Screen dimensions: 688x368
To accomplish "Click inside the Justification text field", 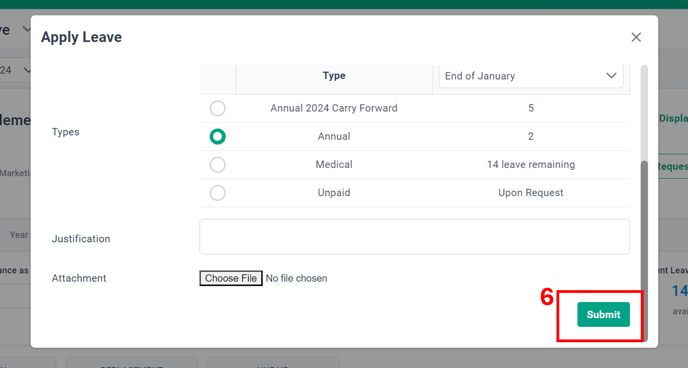I will tap(414, 237).
